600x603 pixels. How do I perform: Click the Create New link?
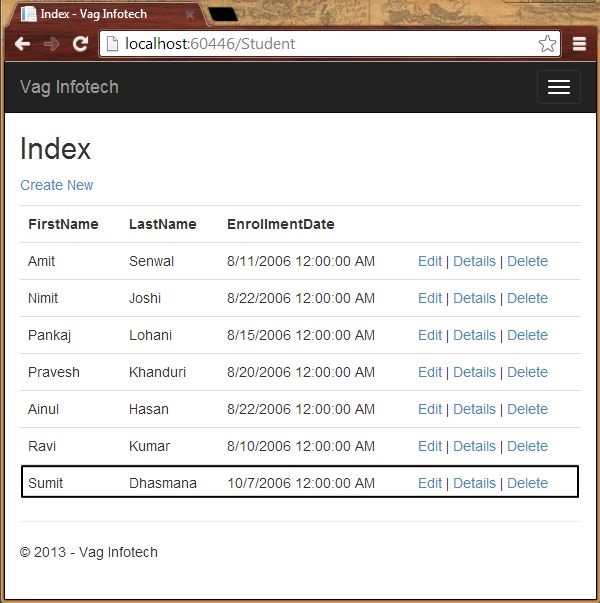pyautogui.click(x=57, y=185)
